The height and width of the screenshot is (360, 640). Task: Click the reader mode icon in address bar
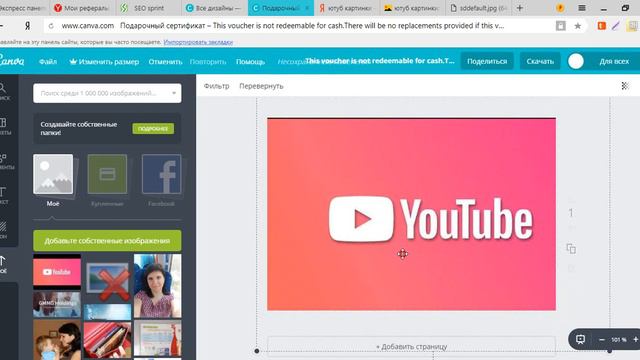[x=561, y=26]
